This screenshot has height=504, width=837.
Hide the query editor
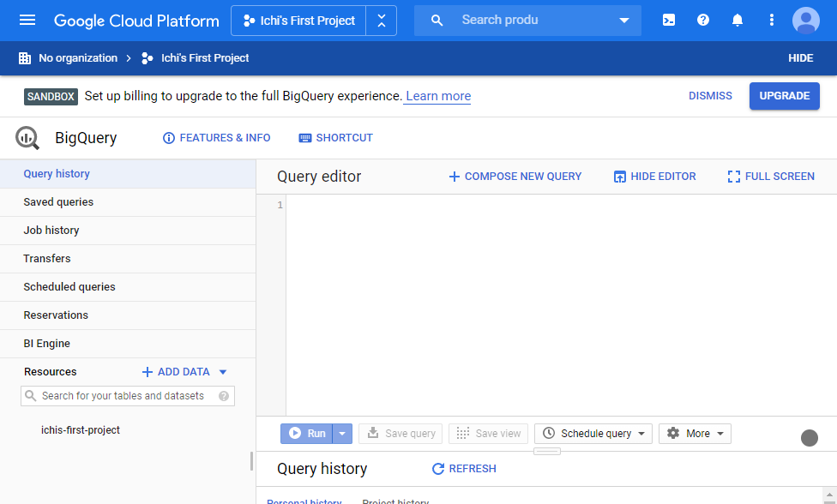coord(655,177)
